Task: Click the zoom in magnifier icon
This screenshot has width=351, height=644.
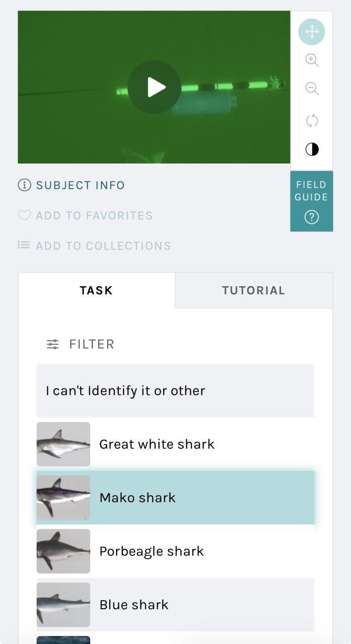Action: [x=312, y=60]
